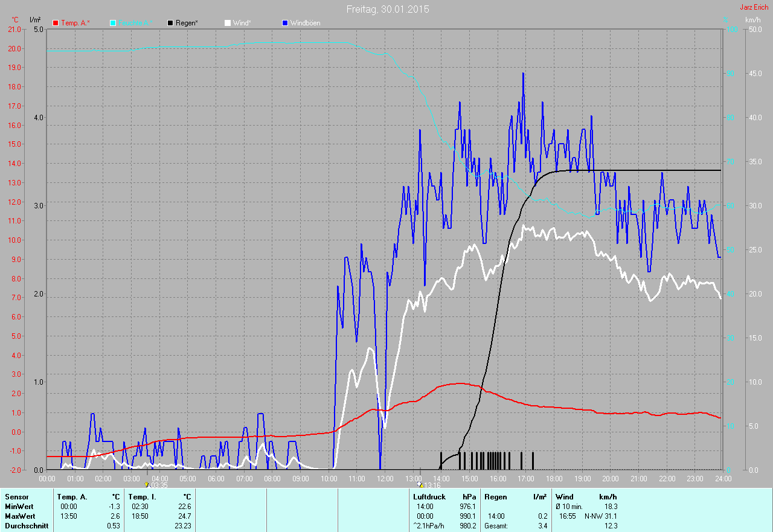Click the Sensor header in the table
The image size is (773, 532).
coord(16,497)
